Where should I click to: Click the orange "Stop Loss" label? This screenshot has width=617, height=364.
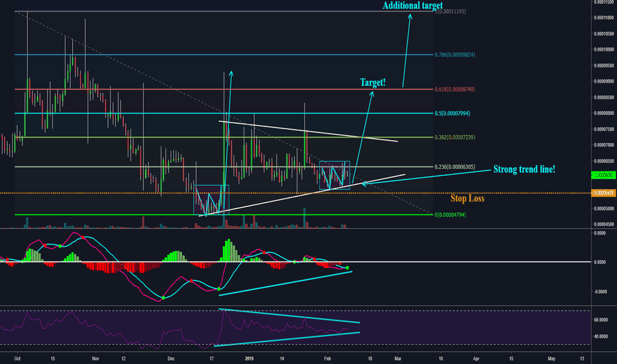(467, 199)
